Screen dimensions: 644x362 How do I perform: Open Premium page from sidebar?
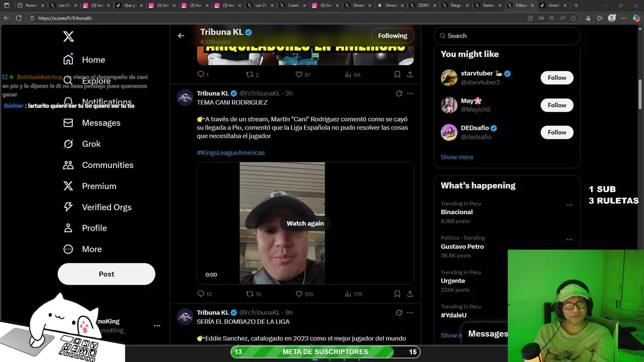pos(89,186)
